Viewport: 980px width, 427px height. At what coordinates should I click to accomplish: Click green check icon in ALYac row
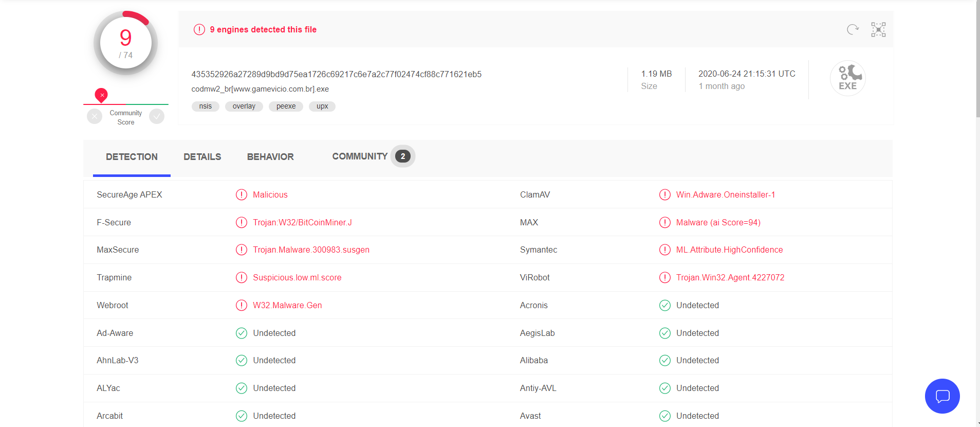point(242,388)
